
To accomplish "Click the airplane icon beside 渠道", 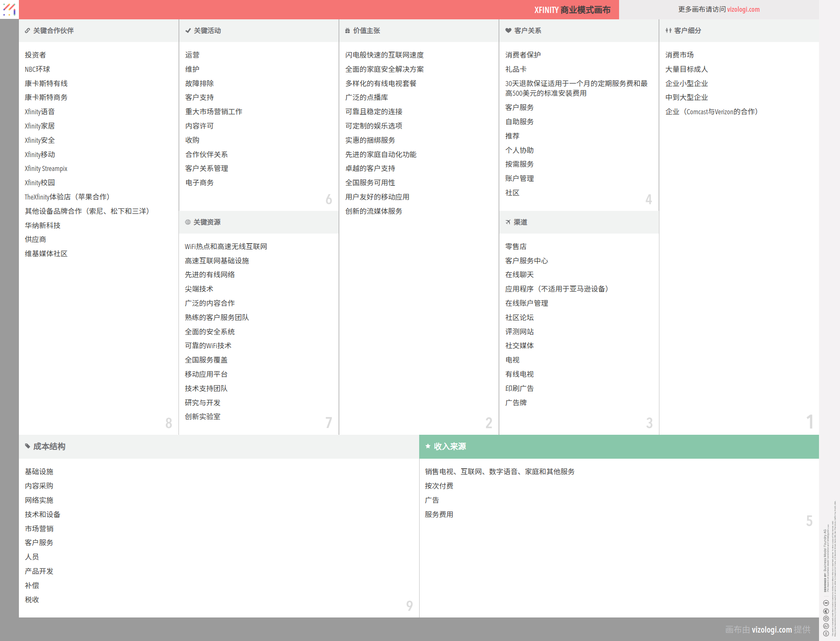I will pyautogui.click(x=508, y=222).
